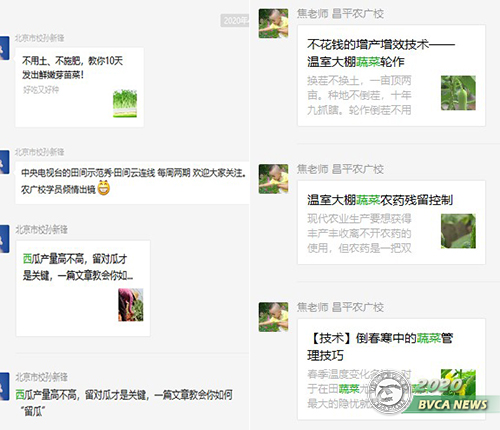Click the sender name 北京市校孙新锋 above sprout article

pyautogui.click(x=39, y=38)
